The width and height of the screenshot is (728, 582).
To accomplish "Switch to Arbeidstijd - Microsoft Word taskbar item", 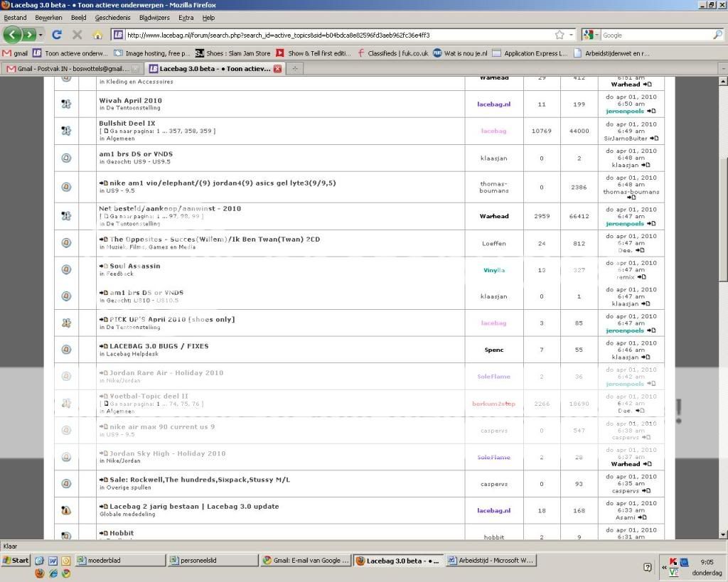I will (491, 560).
